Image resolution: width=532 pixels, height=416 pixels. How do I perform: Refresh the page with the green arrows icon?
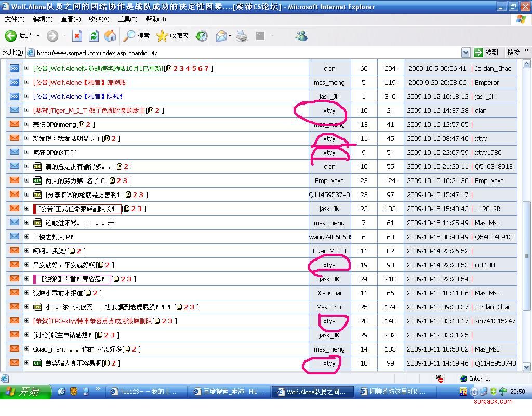point(94,36)
